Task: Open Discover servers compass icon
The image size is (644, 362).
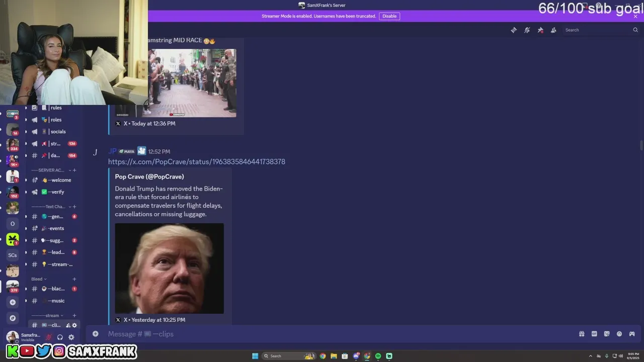Action: coord(13,318)
